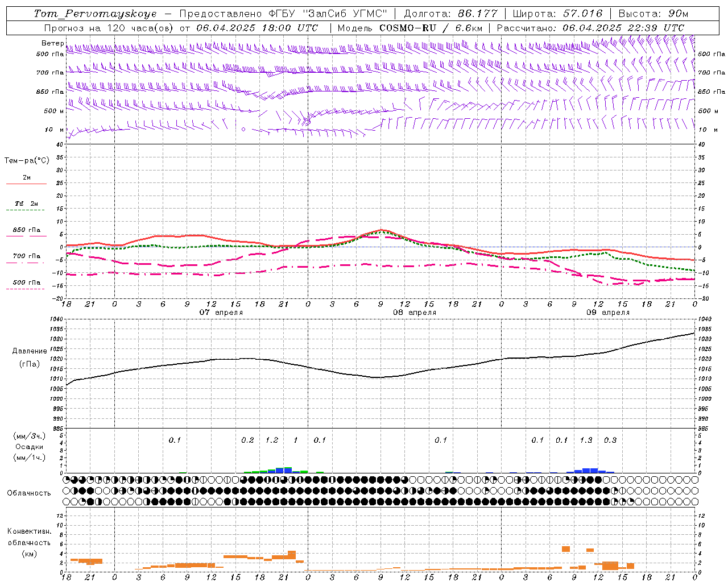
Task: Select the model name COSMO-RU / 6.6км
Action: click(x=431, y=28)
